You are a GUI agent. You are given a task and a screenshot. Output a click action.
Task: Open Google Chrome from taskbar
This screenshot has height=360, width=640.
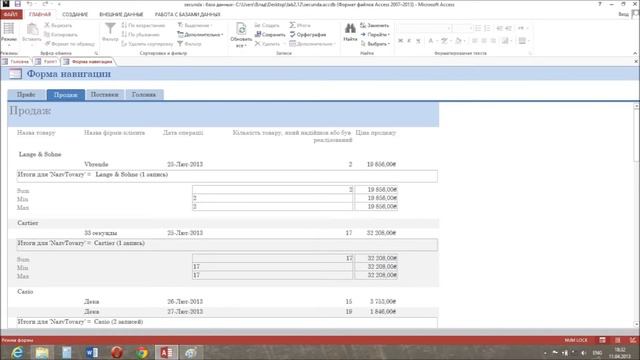coord(142,353)
